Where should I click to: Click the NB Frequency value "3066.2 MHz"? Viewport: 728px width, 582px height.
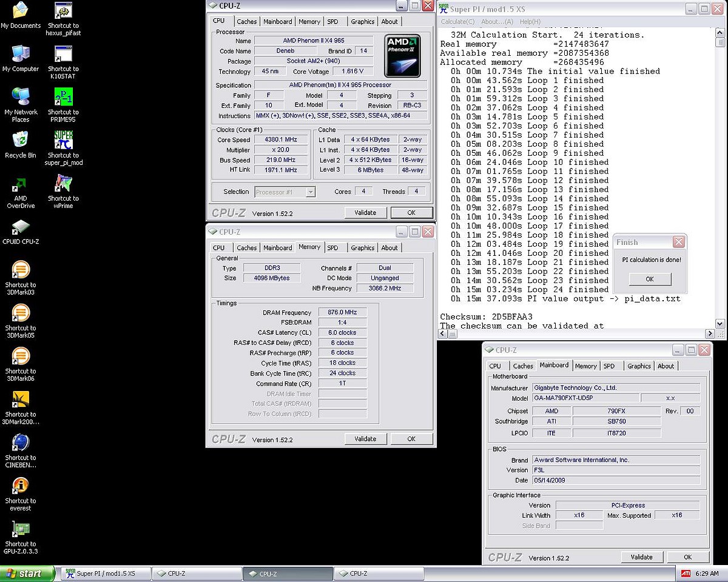pos(385,289)
